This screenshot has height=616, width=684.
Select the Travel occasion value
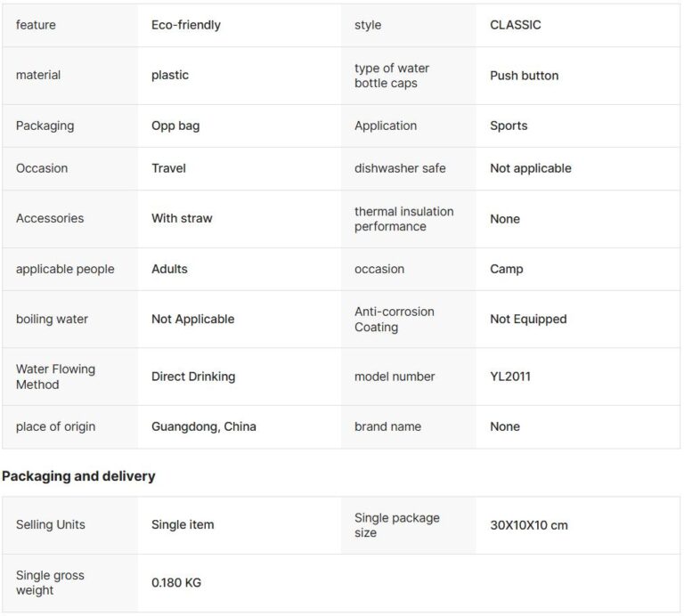click(x=168, y=168)
